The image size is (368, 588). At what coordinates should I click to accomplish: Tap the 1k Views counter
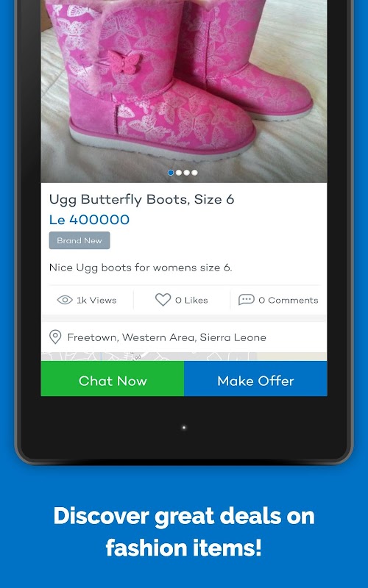pos(96,300)
